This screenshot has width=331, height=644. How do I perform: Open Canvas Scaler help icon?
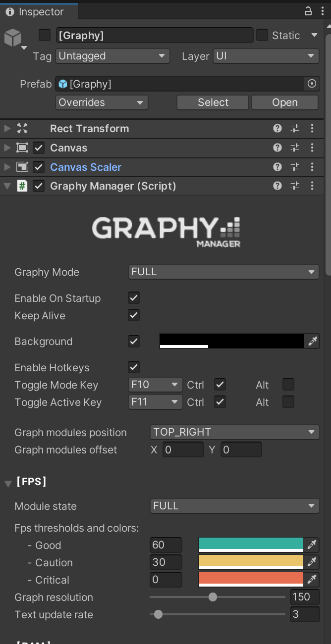277,167
